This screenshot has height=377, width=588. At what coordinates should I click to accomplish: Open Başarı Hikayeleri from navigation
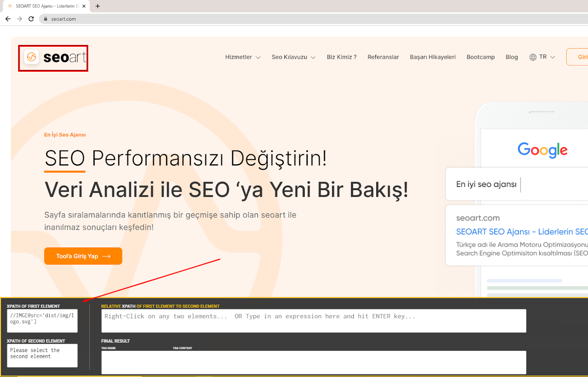click(x=433, y=57)
